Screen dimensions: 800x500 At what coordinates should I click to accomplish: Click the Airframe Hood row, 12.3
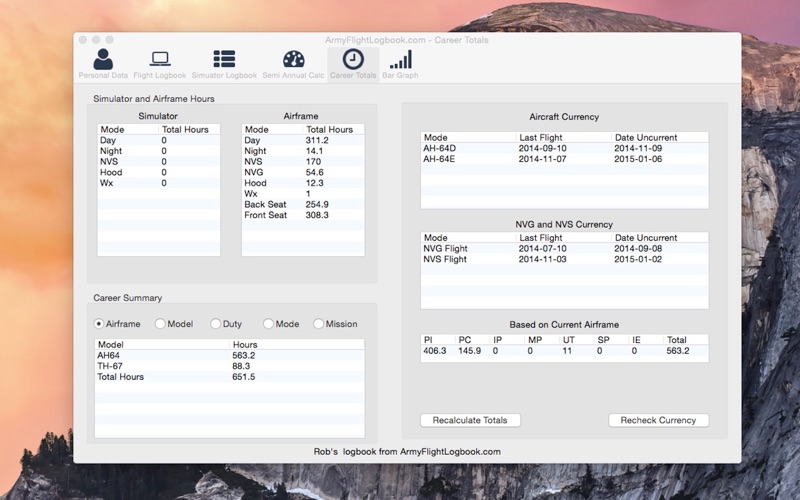point(303,183)
